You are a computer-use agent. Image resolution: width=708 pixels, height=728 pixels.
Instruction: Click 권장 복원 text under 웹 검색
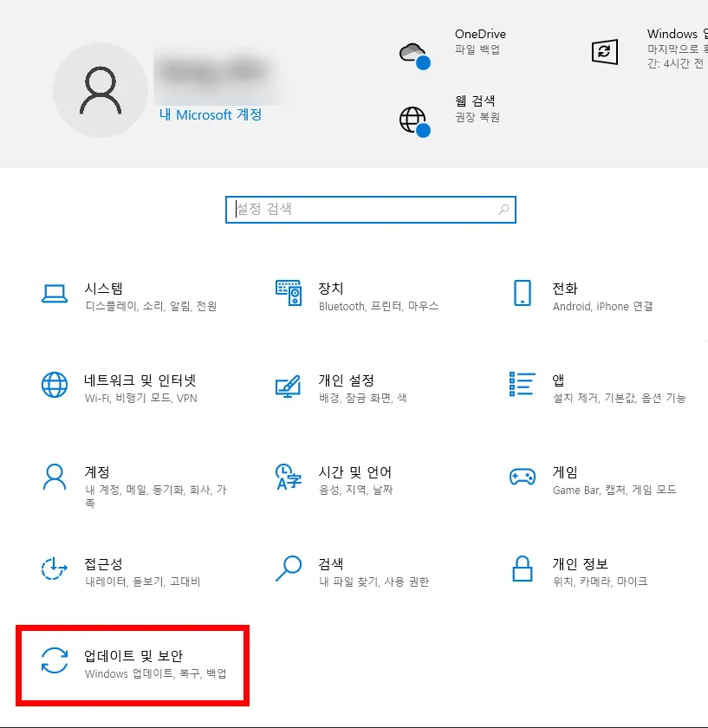point(477,117)
